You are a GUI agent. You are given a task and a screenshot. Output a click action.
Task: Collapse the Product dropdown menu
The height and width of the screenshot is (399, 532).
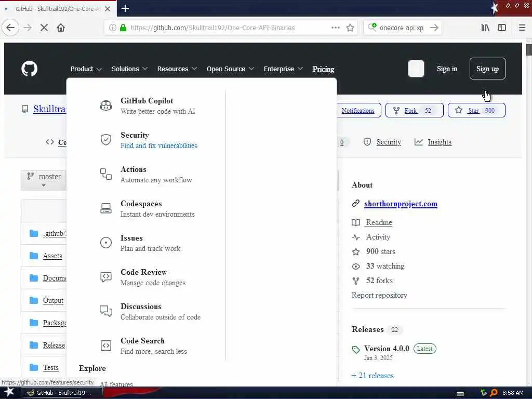tap(86, 69)
